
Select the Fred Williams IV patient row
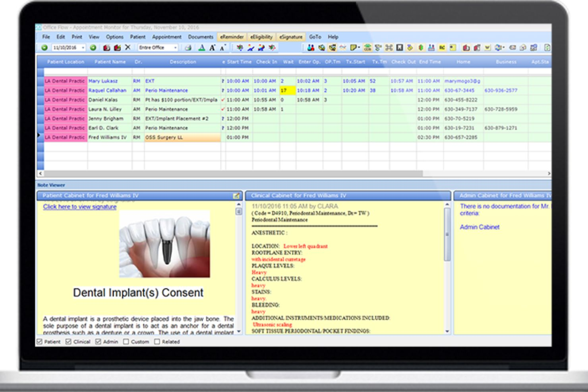[294, 137]
